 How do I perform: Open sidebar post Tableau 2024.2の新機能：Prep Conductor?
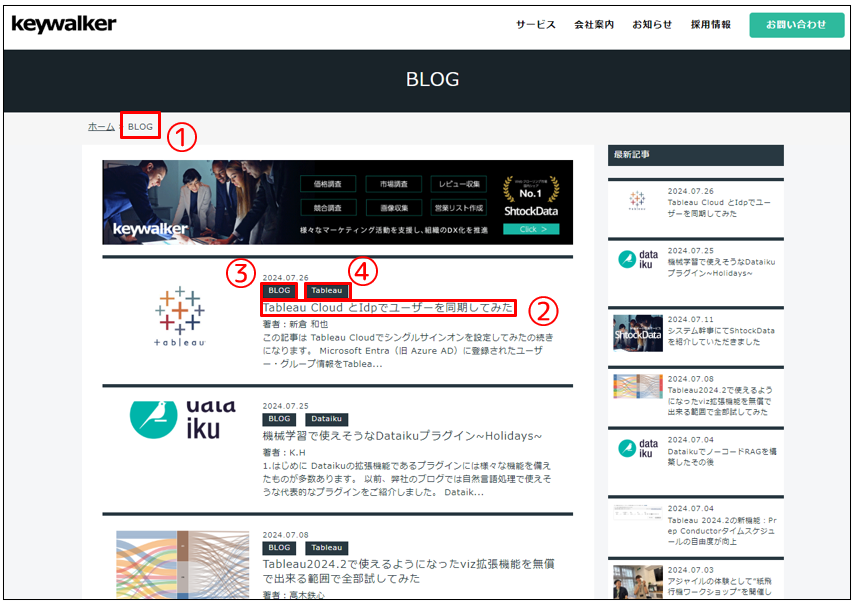tap(722, 531)
